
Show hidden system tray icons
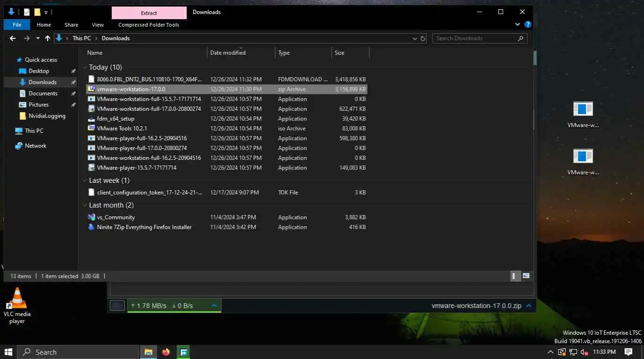coord(551,352)
